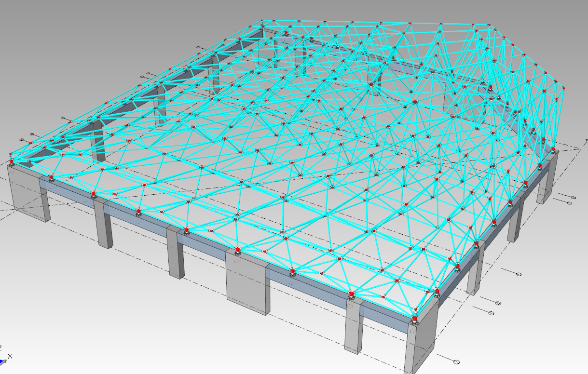The height and width of the screenshot is (374, 588).
Task: Select the red support node atop the wide wall column
Action: pyautogui.click(x=237, y=250)
